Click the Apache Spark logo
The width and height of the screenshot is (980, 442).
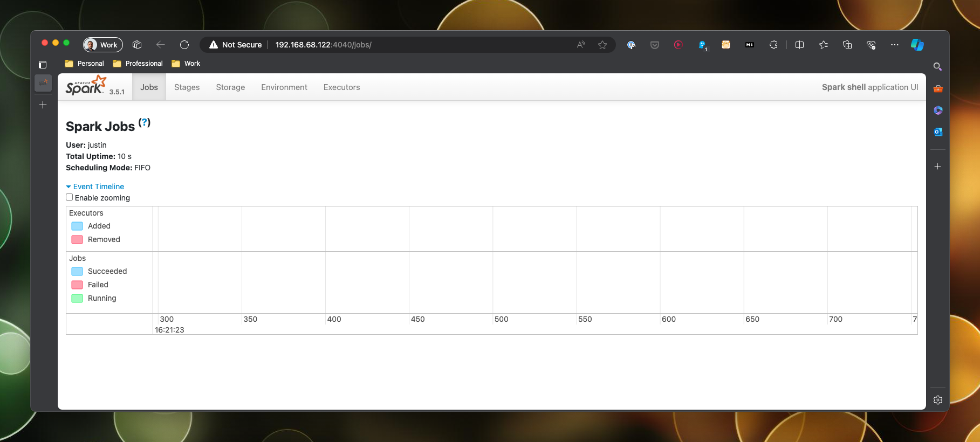86,86
